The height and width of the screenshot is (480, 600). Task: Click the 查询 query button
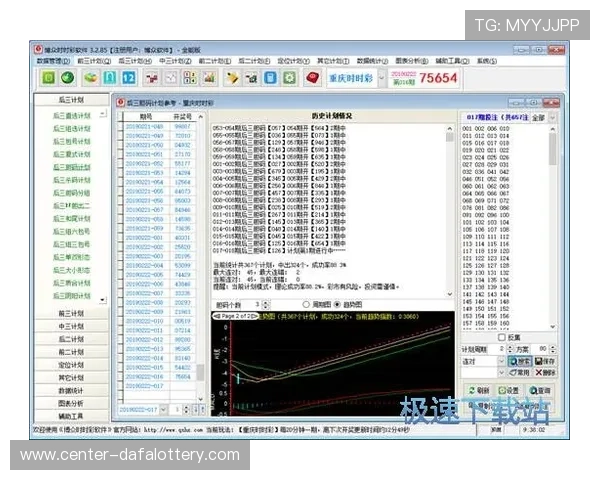[540, 390]
